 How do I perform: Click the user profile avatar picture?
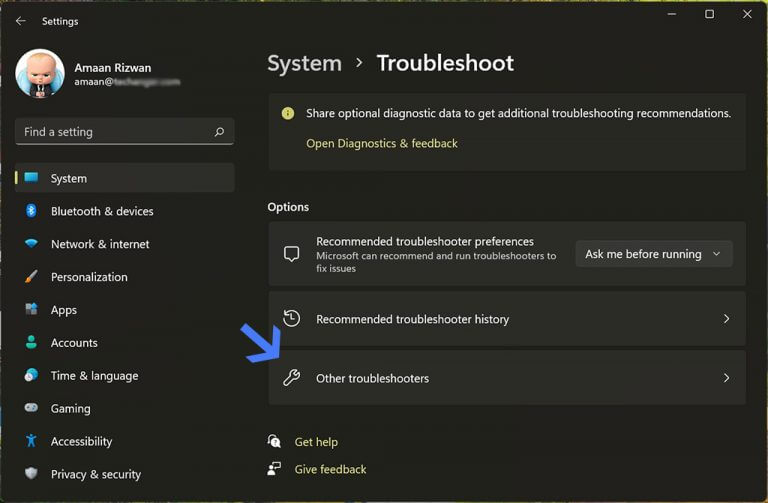pyautogui.click(x=40, y=73)
